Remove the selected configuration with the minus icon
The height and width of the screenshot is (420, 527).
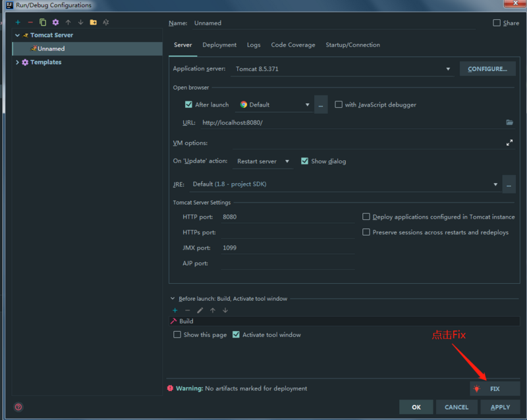tap(30, 22)
